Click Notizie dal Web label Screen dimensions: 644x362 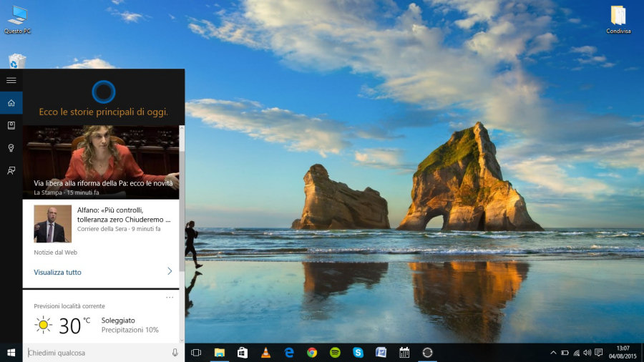[x=55, y=253]
